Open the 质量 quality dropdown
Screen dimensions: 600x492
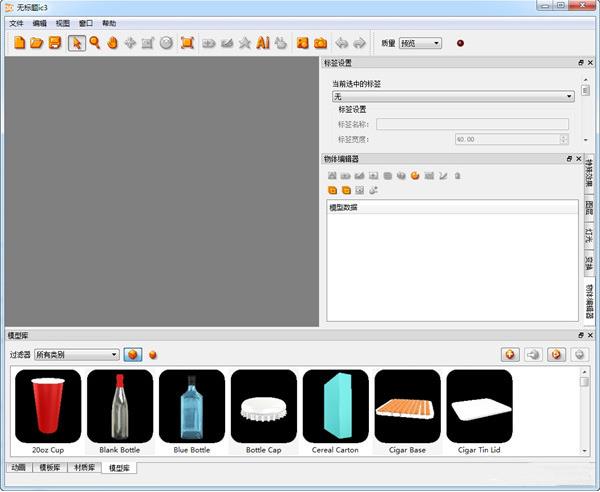[420, 43]
